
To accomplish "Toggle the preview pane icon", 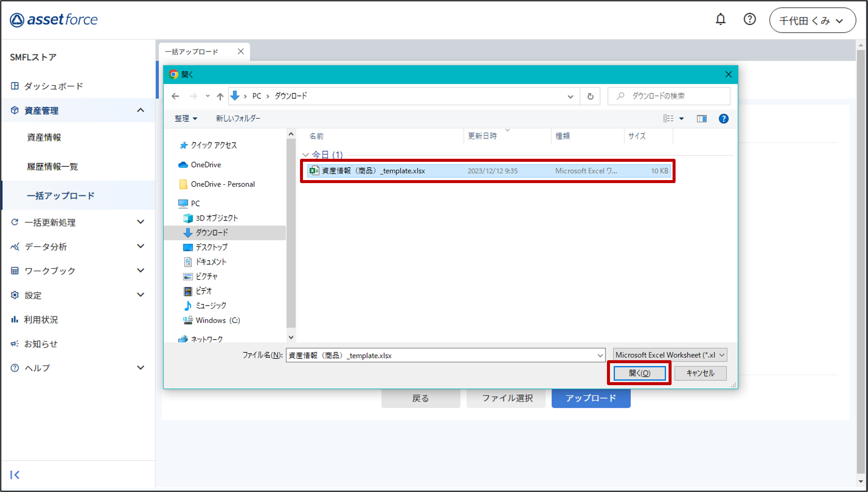I will 702,119.
